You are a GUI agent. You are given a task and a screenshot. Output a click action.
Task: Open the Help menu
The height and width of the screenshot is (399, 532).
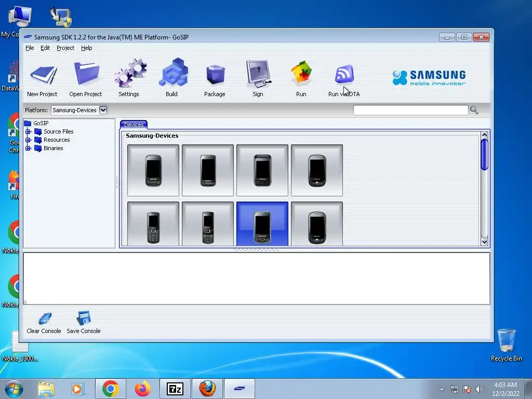[87, 48]
